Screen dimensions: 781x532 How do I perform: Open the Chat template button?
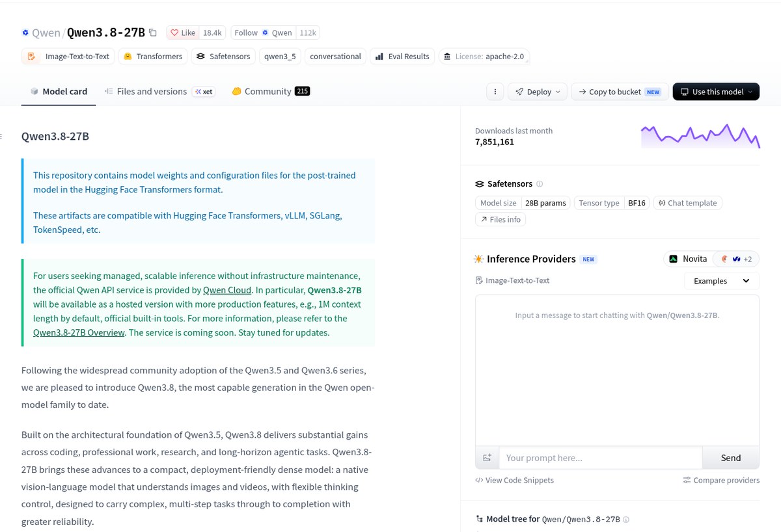(687, 203)
